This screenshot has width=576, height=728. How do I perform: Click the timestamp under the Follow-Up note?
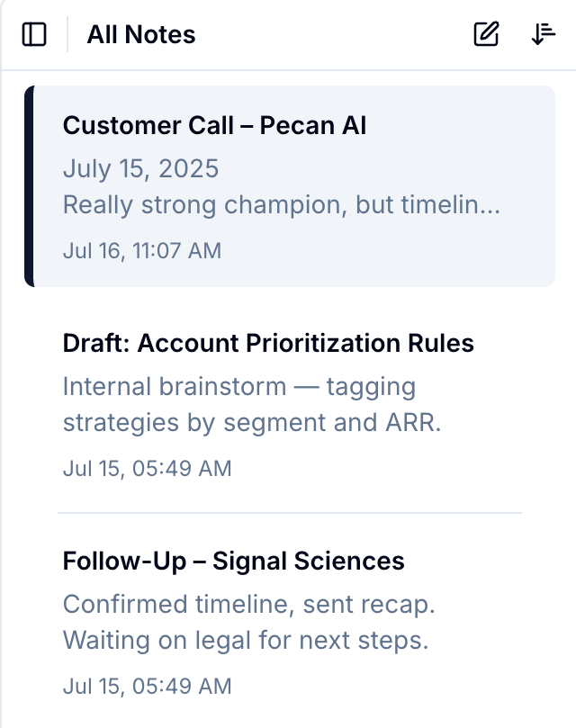coord(147,687)
